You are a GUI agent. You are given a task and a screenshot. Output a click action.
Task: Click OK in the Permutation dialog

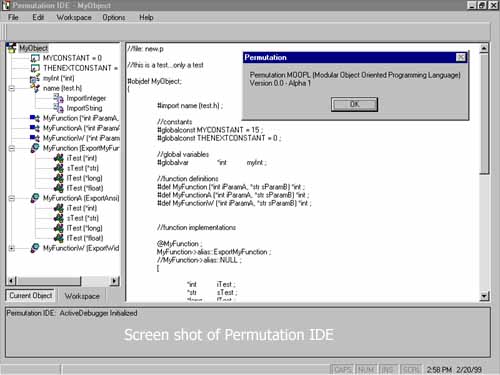354,105
